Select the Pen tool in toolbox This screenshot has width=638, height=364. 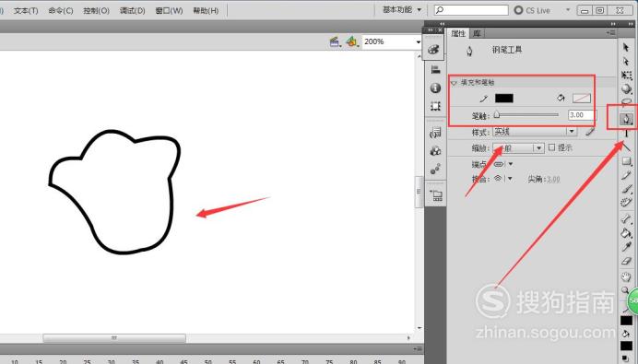coord(626,119)
